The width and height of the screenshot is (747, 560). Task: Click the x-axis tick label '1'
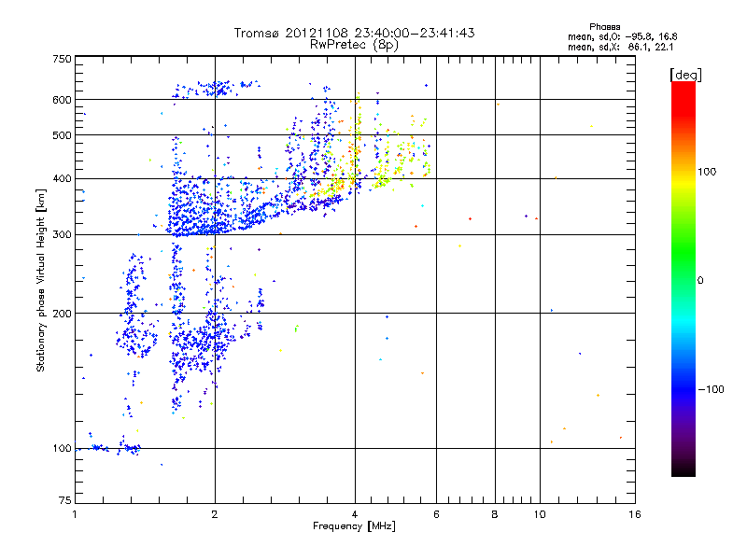pos(75,514)
